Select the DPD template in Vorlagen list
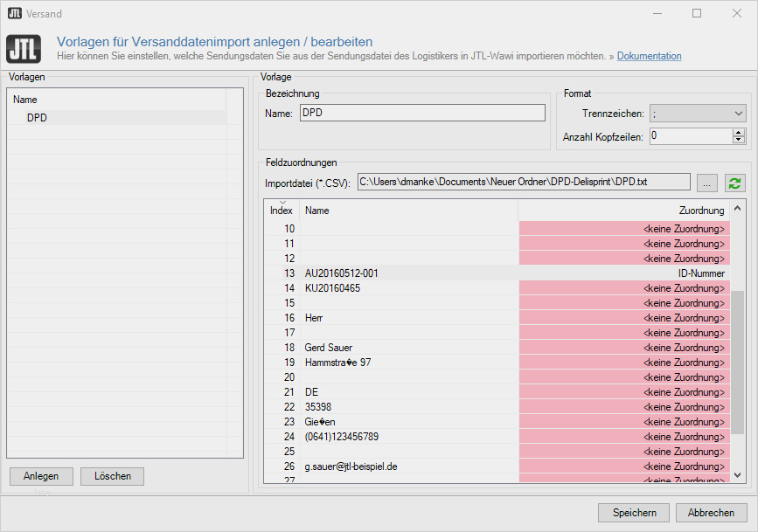 point(38,118)
